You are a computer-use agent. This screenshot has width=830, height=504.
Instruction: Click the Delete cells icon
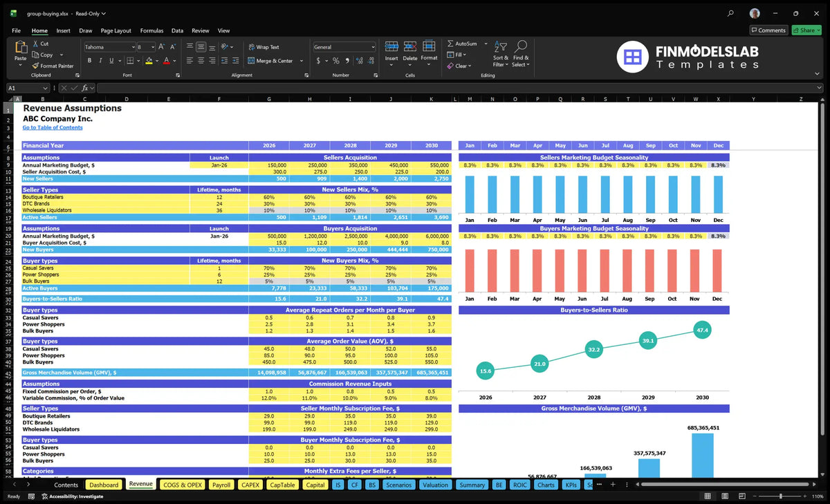click(x=410, y=46)
